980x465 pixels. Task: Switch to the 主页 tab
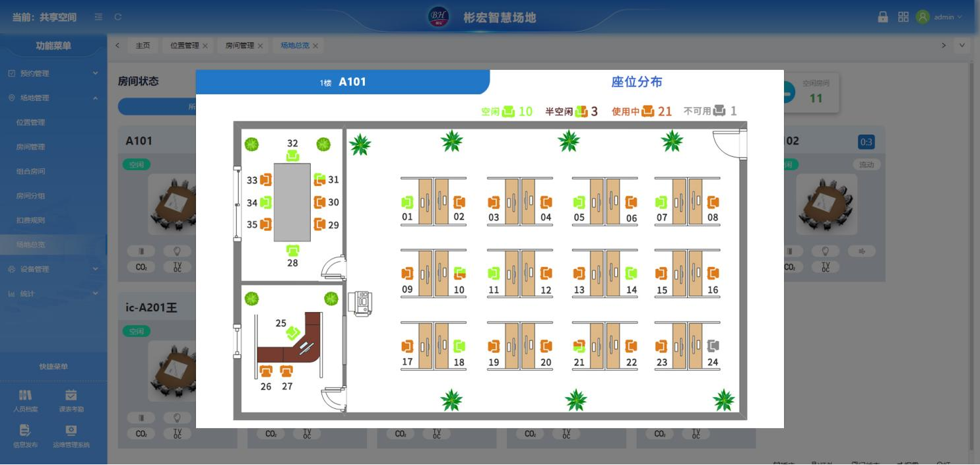(x=143, y=46)
